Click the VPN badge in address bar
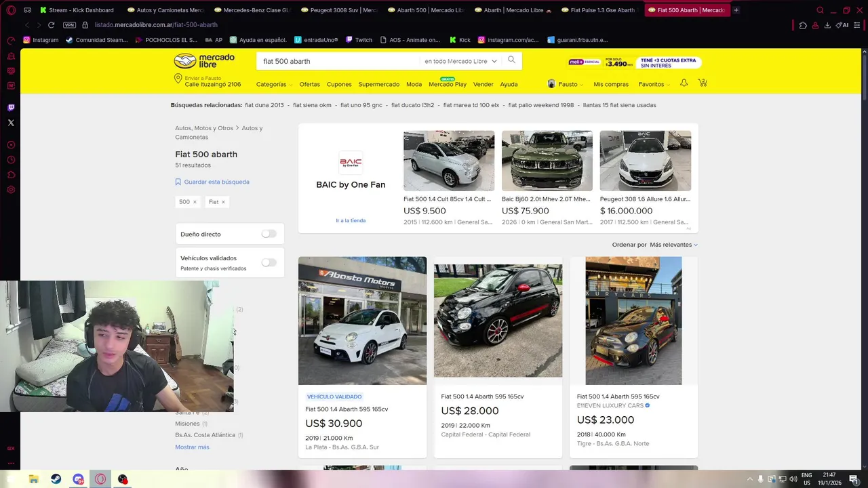The image size is (868, 488). tap(69, 25)
